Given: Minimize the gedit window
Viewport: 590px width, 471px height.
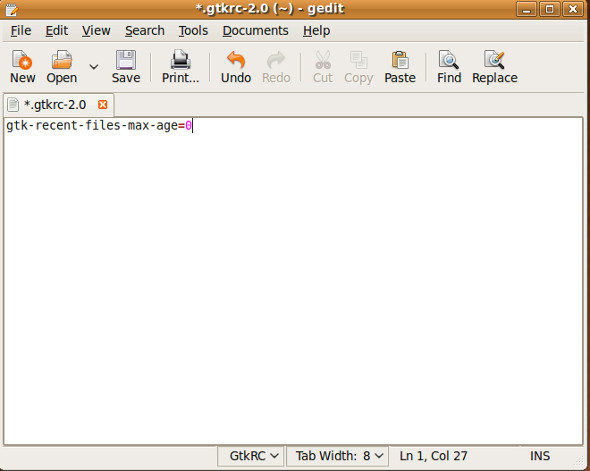Looking at the screenshot, I should (526, 9).
